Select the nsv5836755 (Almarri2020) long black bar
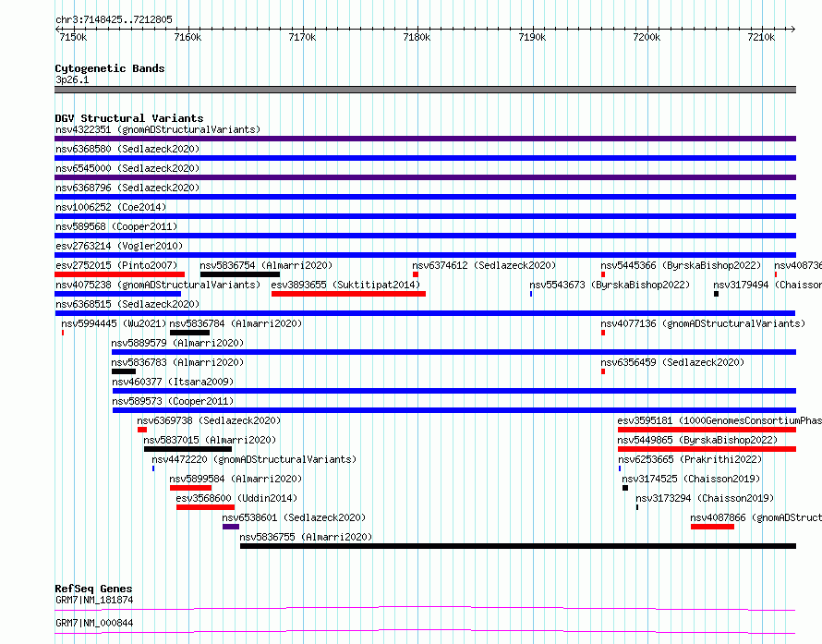 pyautogui.click(x=518, y=546)
